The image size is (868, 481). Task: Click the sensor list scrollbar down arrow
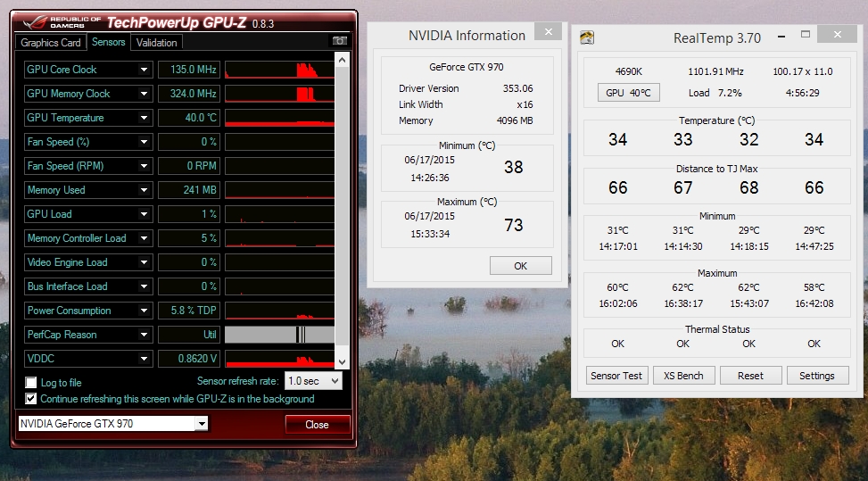point(342,361)
